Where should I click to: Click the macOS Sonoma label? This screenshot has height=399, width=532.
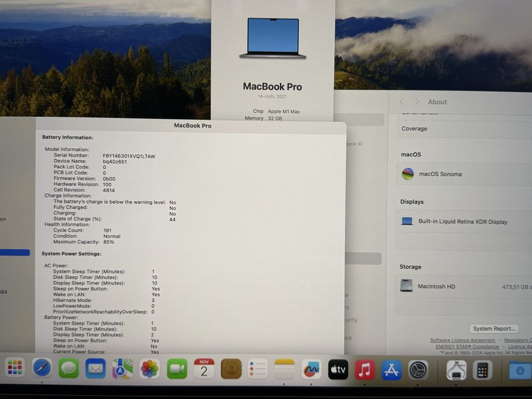[440, 174]
